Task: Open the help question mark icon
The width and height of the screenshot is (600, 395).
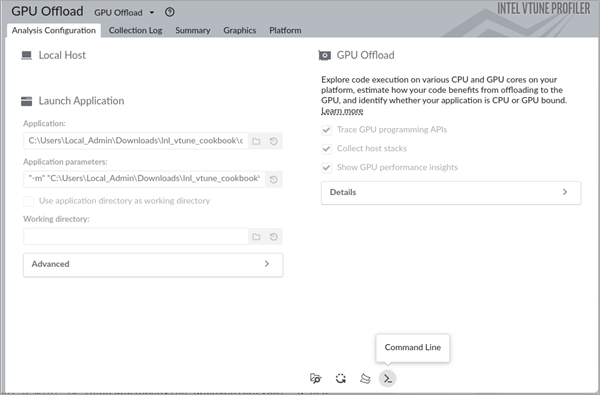Action: coord(170,12)
